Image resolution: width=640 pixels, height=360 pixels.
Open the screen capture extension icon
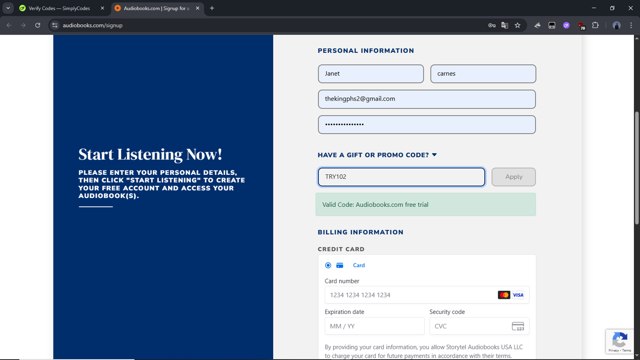pyautogui.click(x=552, y=25)
